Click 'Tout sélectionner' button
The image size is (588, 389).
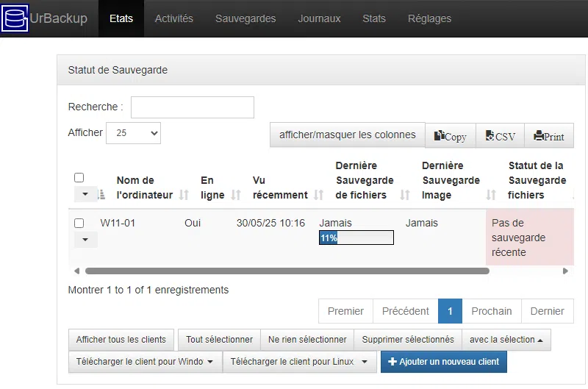coord(219,340)
